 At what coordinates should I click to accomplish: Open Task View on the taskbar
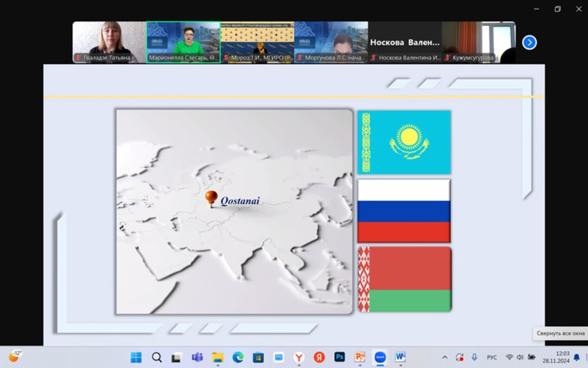pos(176,358)
